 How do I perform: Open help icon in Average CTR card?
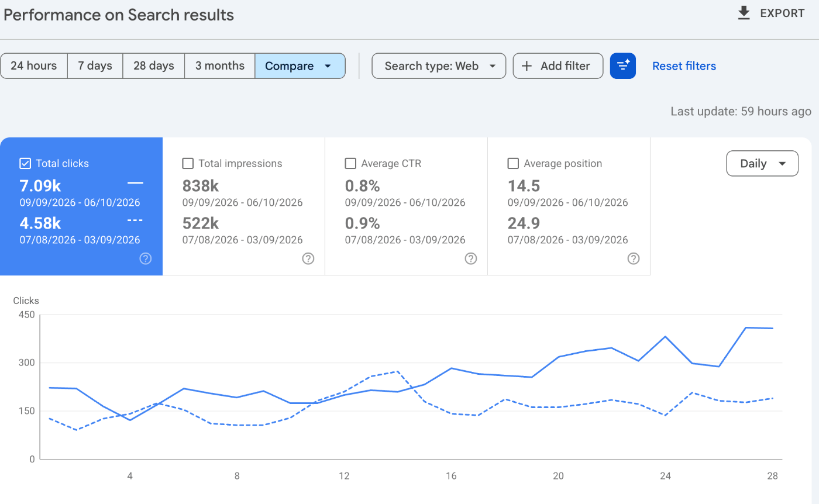pyautogui.click(x=471, y=258)
